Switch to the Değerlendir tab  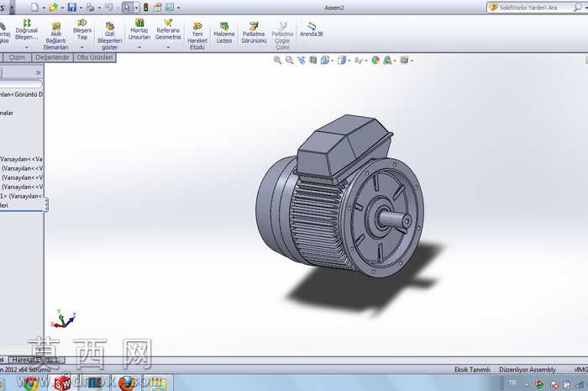pos(52,57)
